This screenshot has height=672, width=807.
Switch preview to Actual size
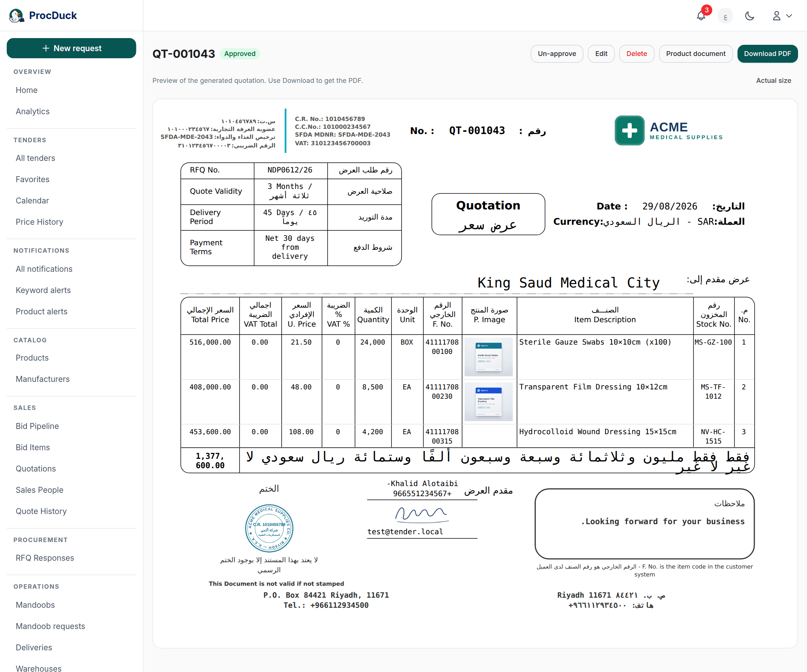click(773, 81)
